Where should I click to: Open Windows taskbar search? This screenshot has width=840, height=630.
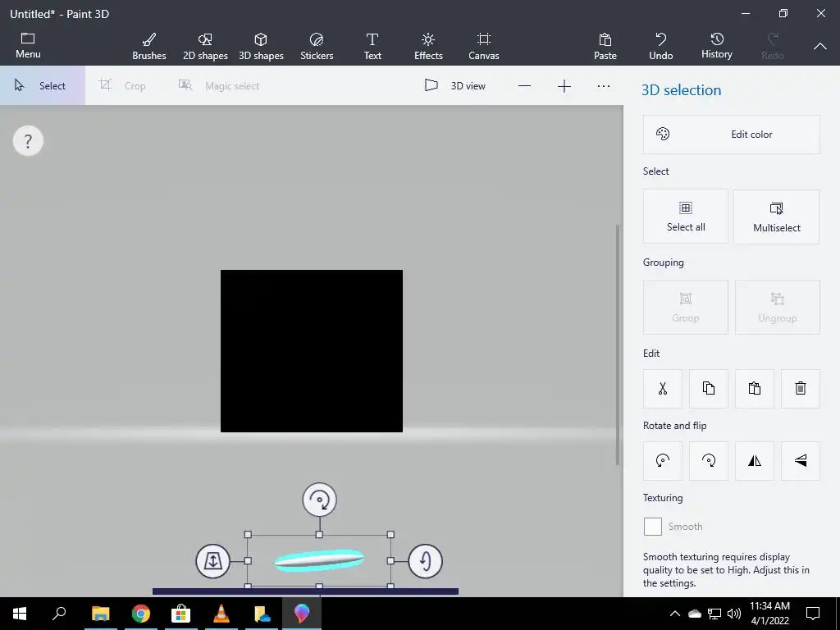[x=59, y=614]
